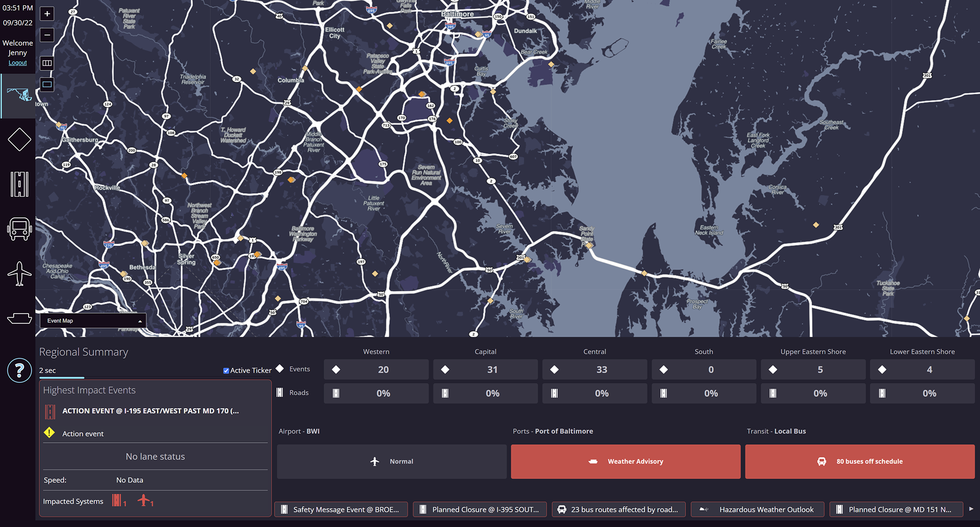
Task: Zoom out on the map
Action: (47, 35)
